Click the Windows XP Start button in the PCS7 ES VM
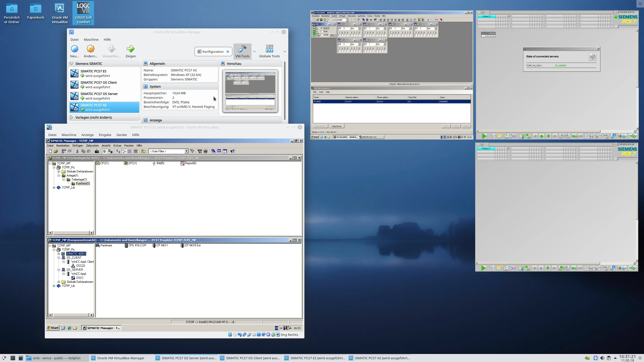This screenshot has height=362, width=644. (x=53, y=328)
